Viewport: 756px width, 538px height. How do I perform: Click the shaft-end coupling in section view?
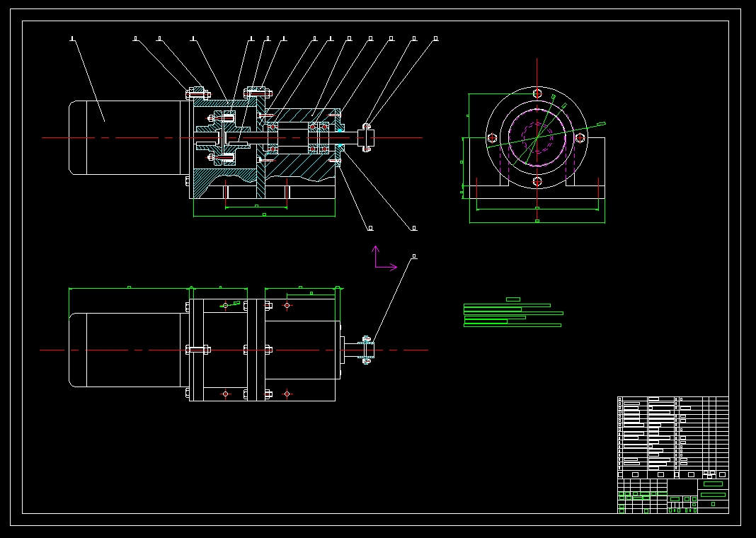(x=366, y=137)
